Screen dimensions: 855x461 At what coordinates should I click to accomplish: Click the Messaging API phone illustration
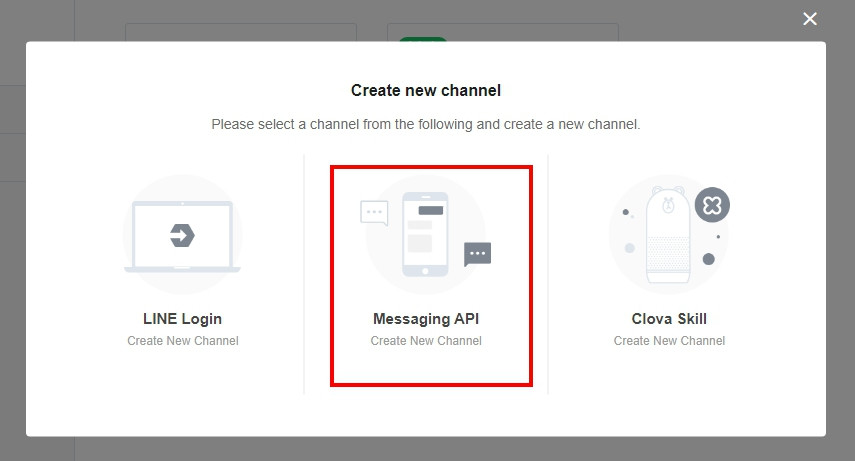coord(425,235)
